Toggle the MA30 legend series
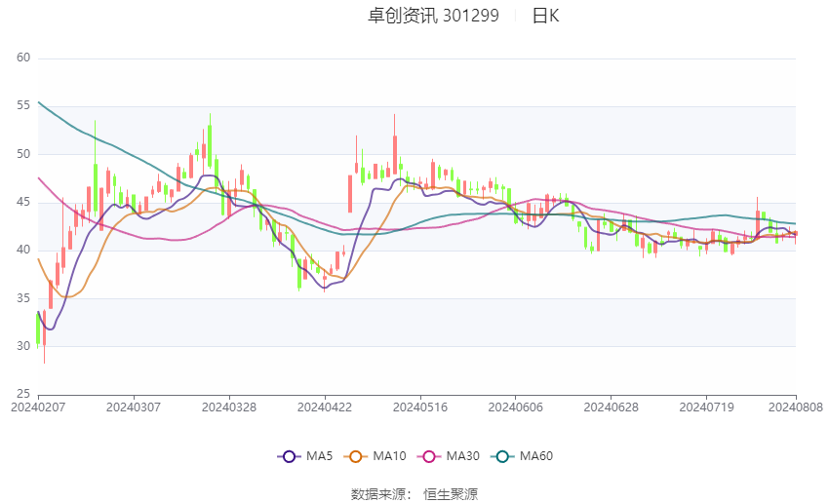Screen dimensions: 829x504 (449, 456)
